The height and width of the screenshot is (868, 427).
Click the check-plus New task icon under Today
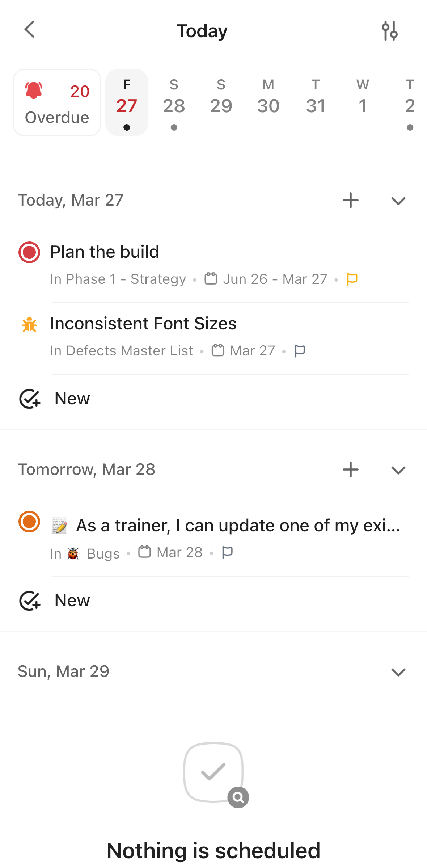point(30,398)
